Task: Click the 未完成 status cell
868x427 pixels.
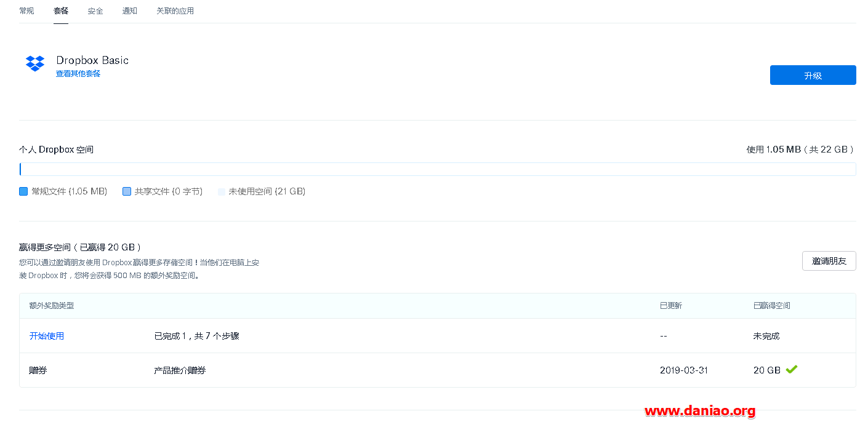Action: (766, 336)
